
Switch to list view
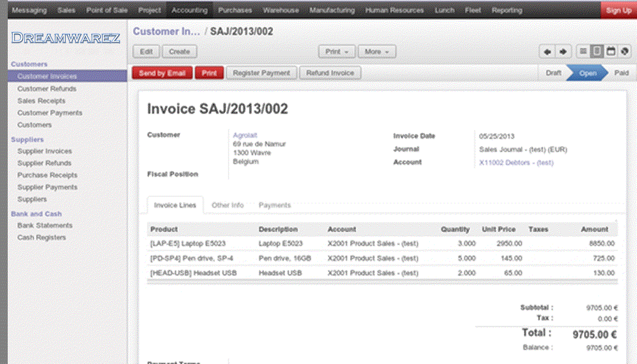(582, 51)
